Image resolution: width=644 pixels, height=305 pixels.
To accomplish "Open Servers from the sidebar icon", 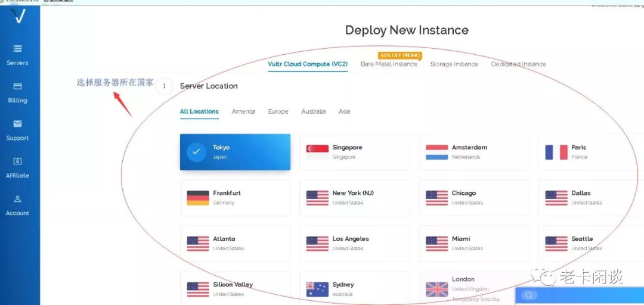I will point(17,49).
